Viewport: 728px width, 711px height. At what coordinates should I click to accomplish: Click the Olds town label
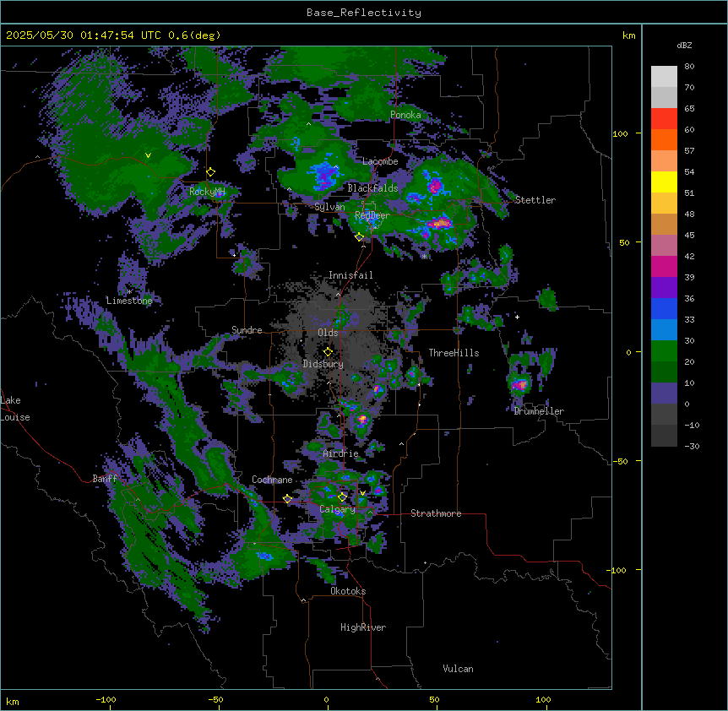[328, 333]
